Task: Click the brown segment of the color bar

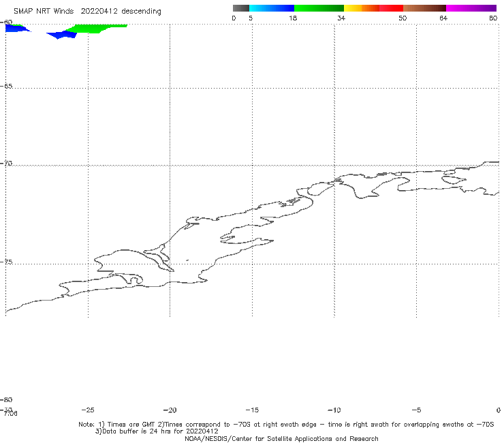Action: [424, 8]
